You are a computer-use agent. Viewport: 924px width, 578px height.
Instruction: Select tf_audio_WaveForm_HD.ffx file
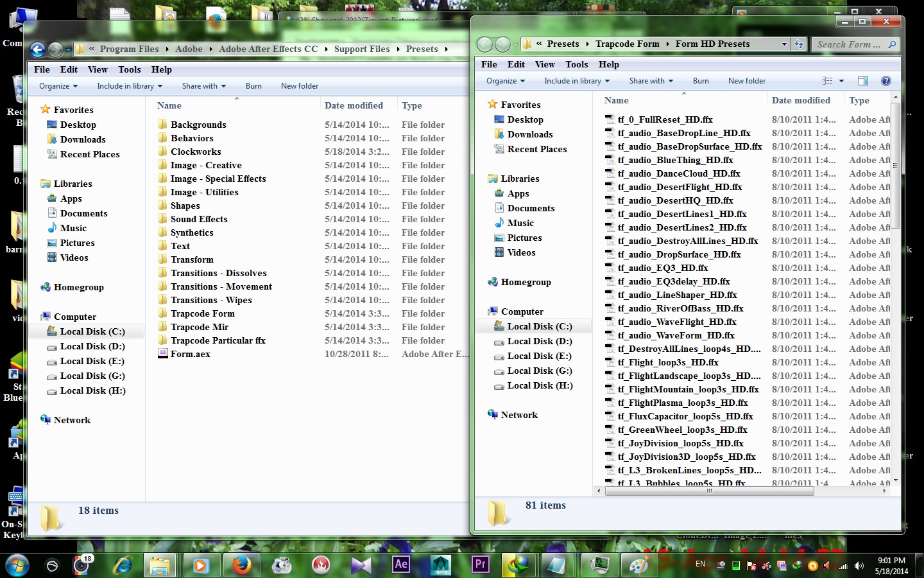click(x=676, y=335)
